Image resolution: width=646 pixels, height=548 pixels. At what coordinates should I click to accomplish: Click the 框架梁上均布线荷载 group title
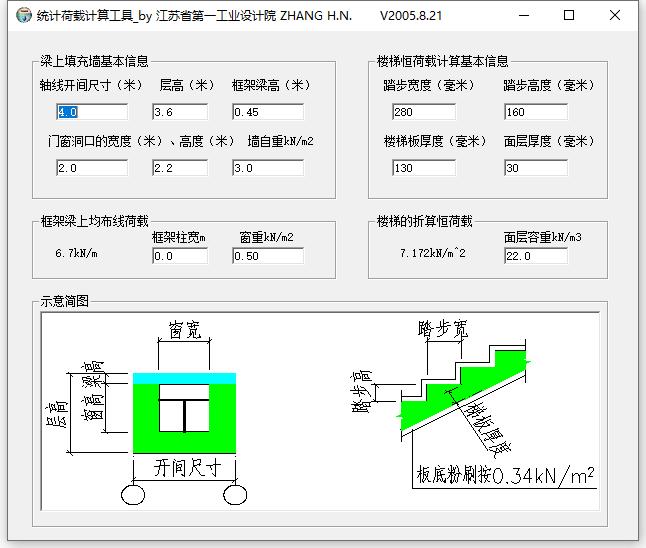[x=94, y=221]
